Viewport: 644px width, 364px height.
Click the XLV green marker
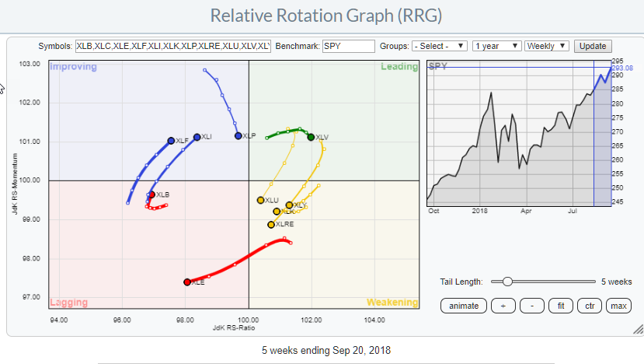[x=311, y=137]
